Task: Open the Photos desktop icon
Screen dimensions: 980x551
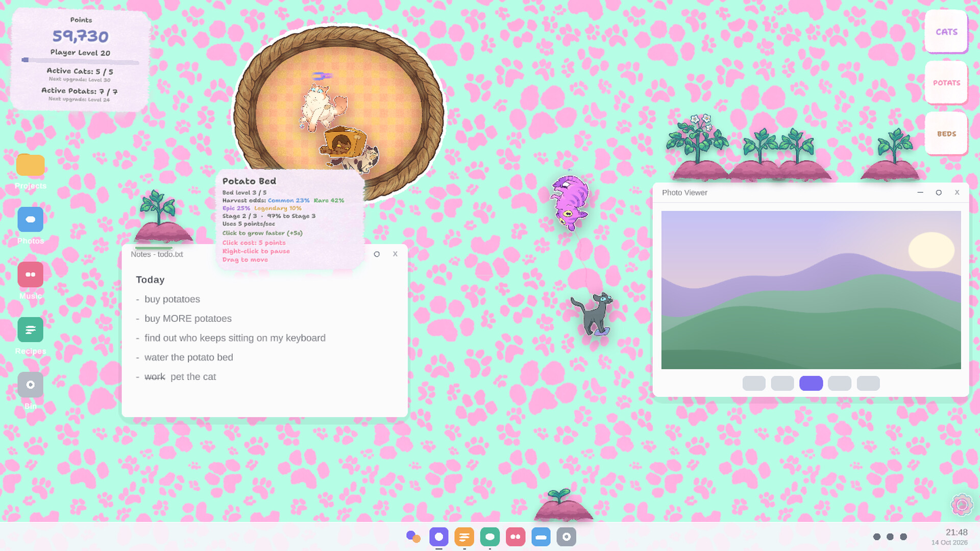Action: coord(31,220)
